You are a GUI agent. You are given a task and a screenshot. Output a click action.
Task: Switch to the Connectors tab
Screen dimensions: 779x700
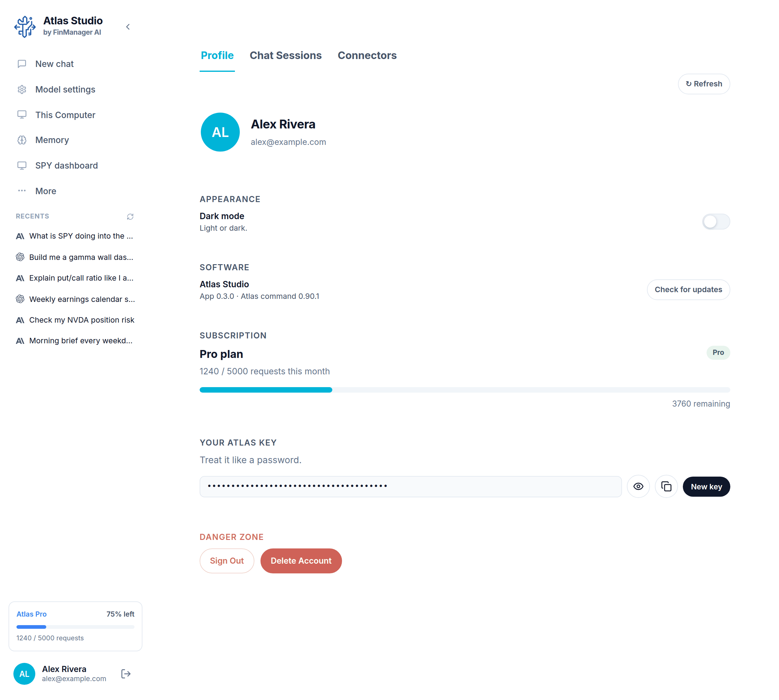[367, 55]
